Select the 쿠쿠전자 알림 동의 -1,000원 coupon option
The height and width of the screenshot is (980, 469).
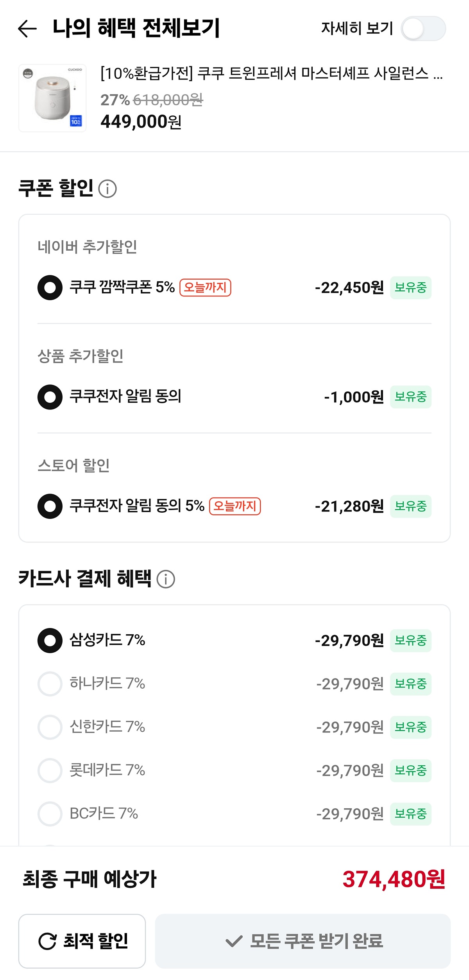pyautogui.click(x=50, y=397)
